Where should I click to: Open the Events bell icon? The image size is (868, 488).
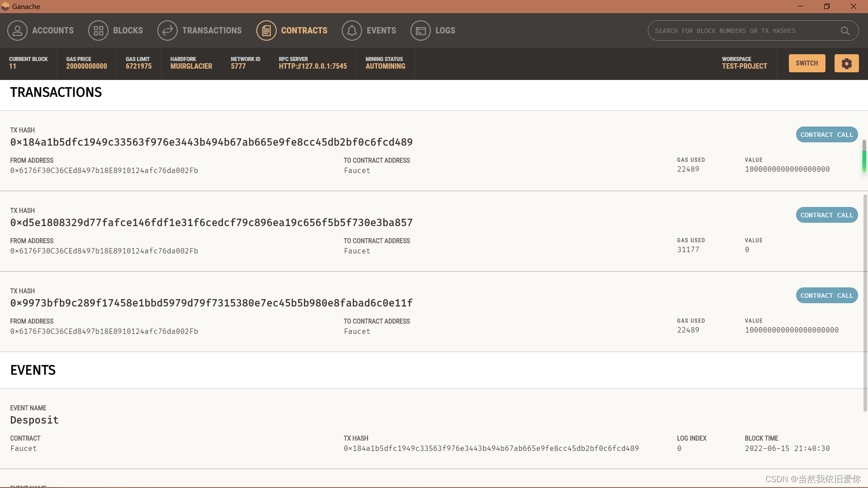tap(352, 31)
